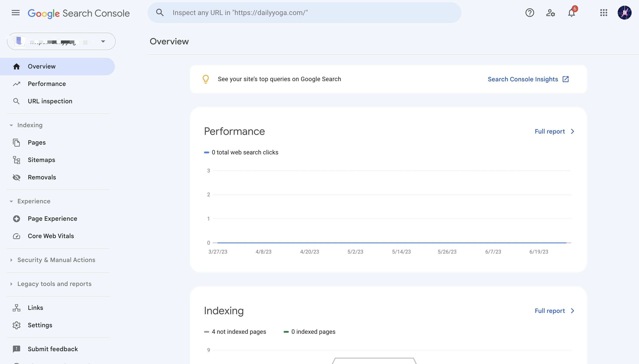
Task: Click the Sitemaps tree icon
Action: (17, 160)
